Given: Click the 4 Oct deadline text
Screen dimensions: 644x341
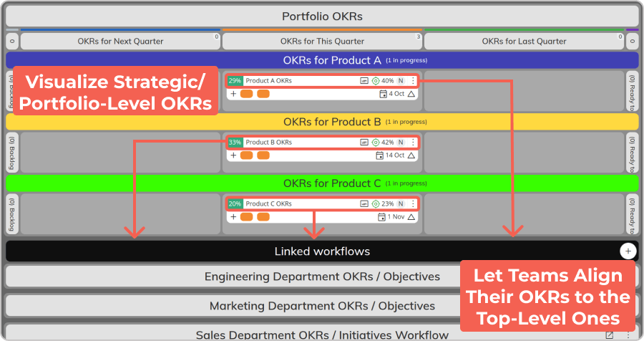Looking at the screenshot, I should [396, 94].
